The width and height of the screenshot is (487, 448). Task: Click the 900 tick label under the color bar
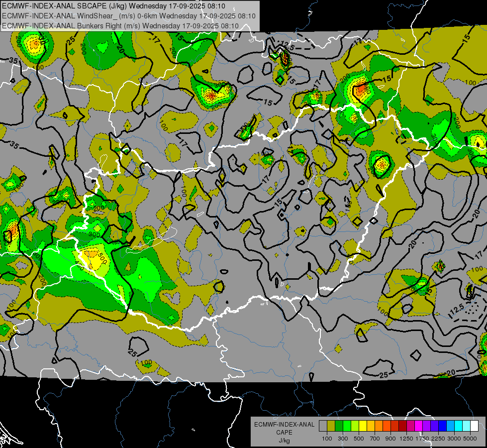tap(390, 439)
